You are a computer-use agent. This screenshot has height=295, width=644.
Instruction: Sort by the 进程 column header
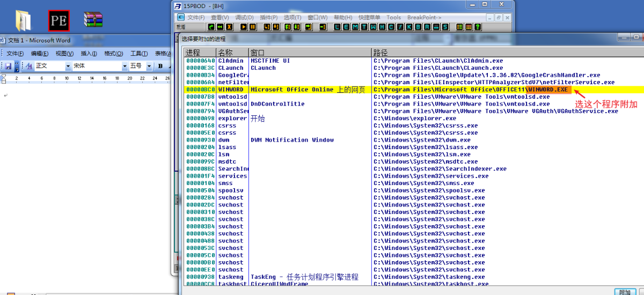tap(200, 53)
